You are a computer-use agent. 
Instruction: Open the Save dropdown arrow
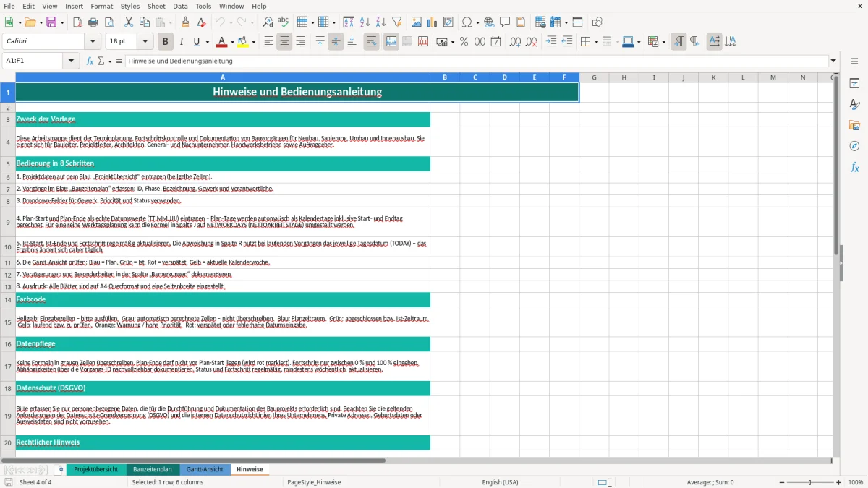coord(61,22)
